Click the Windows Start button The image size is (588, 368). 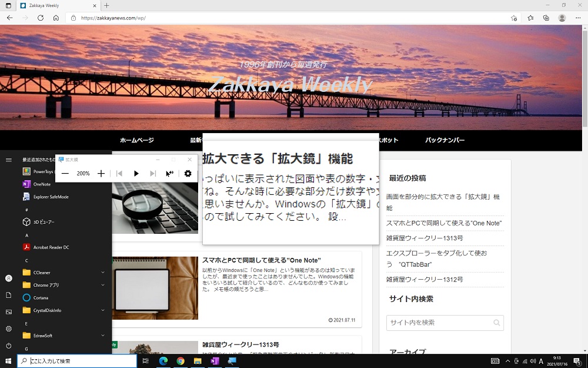[x=8, y=361]
